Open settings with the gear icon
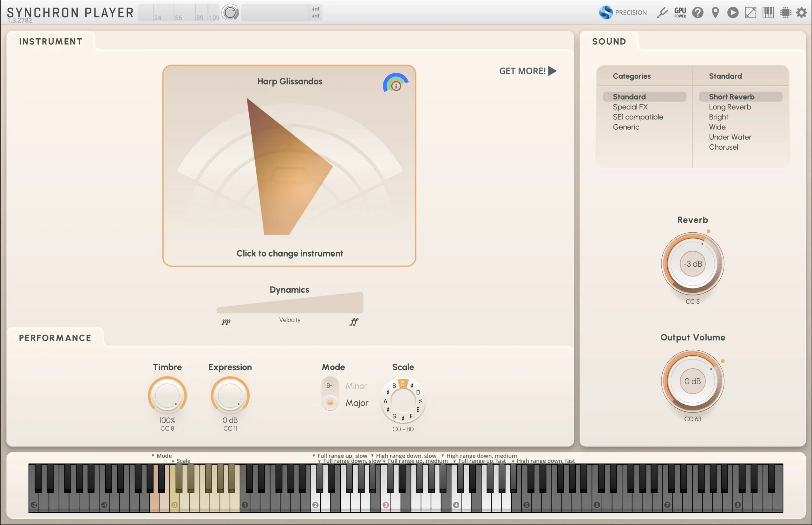The image size is (812, 525). pyautogui.click(x=802, y=13)
